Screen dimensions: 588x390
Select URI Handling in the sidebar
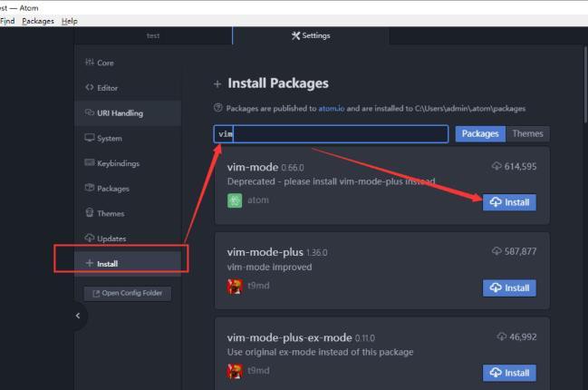pyautogui.click(x=128, y=113)
